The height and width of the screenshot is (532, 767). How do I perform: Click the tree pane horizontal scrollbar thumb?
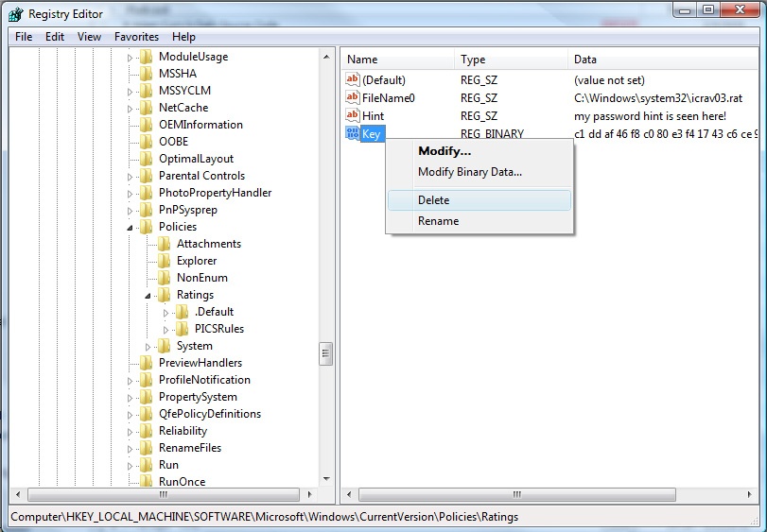[x=164, y=494]
